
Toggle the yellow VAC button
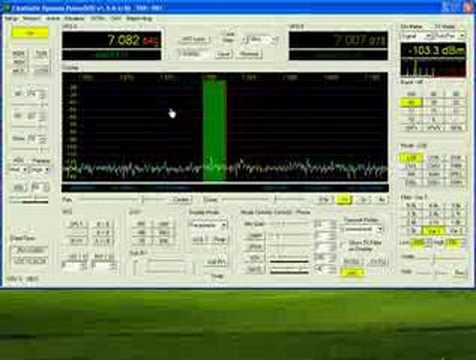pyautogui.click(x=352, y=273)
